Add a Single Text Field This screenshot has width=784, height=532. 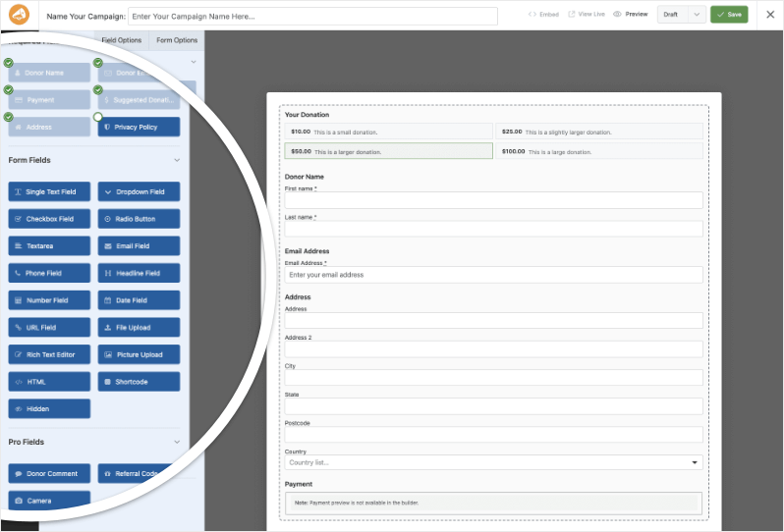pyautogui.click(x=49, y=191)
